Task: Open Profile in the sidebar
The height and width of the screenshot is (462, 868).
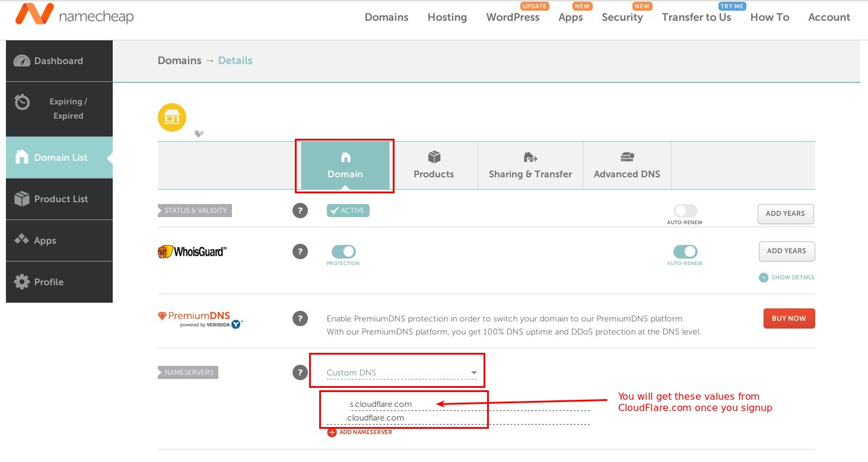Action: pos(59,282)
